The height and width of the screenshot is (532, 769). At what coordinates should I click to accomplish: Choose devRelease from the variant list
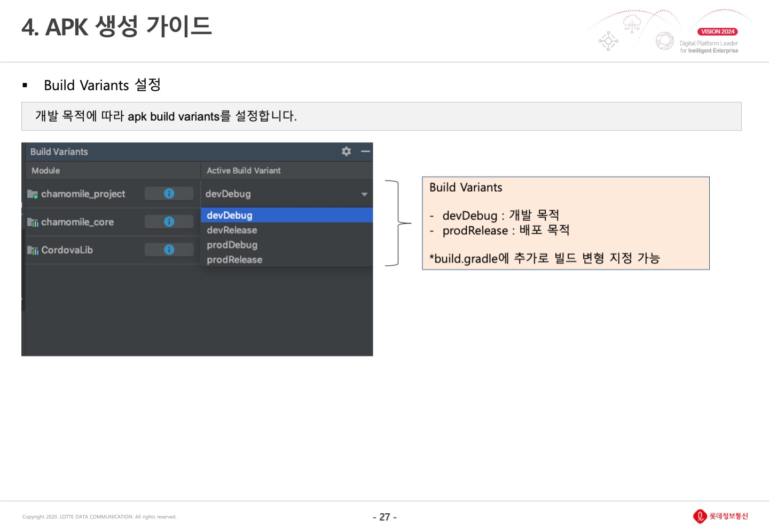287,230
